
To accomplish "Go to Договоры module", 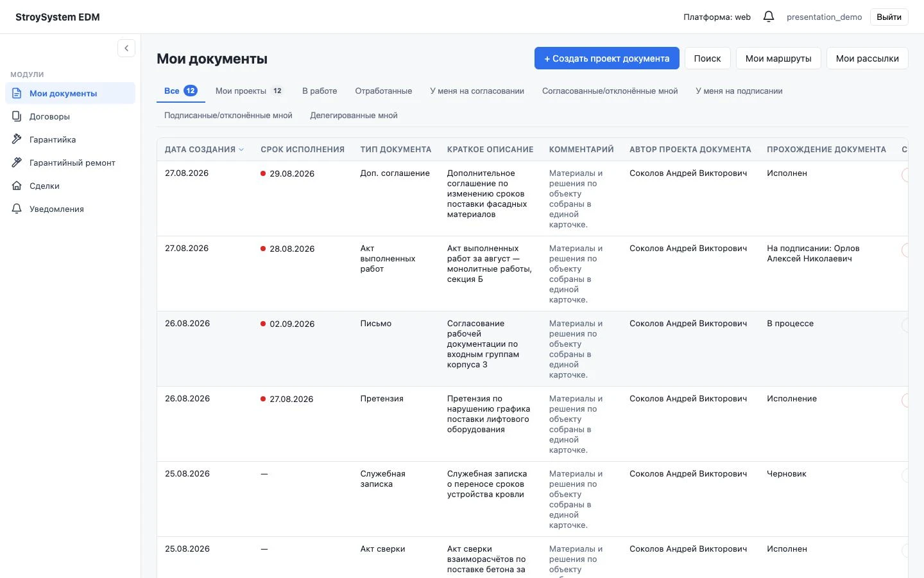I will pyautogui.click(x=71, y=116).
